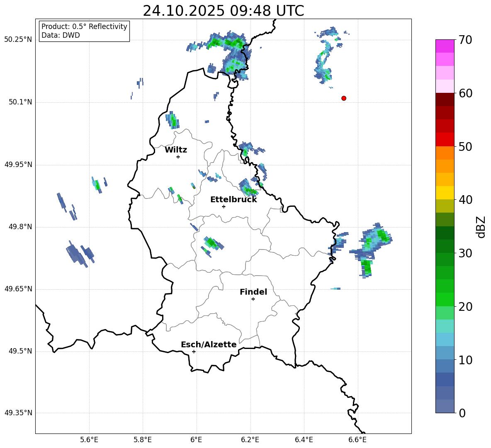Click the Ettelbruck station cross marker
Screen dimensions: 491x448
pyautogui.click(x=224, y=206)
